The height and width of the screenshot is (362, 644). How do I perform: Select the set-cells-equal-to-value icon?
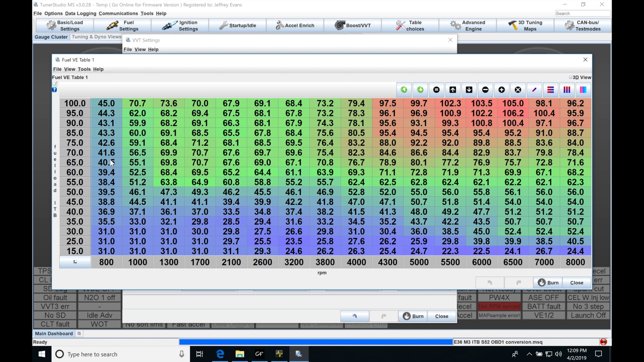point(436,90)
